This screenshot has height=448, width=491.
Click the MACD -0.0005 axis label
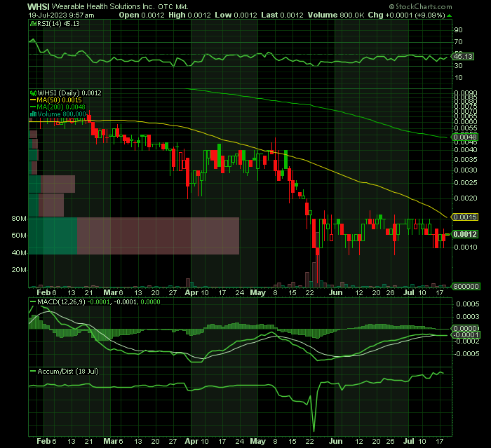[466, 354]
